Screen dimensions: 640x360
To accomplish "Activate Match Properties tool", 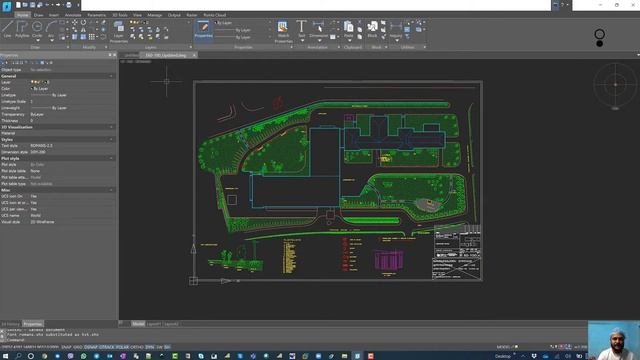I will tap(283, 31).
